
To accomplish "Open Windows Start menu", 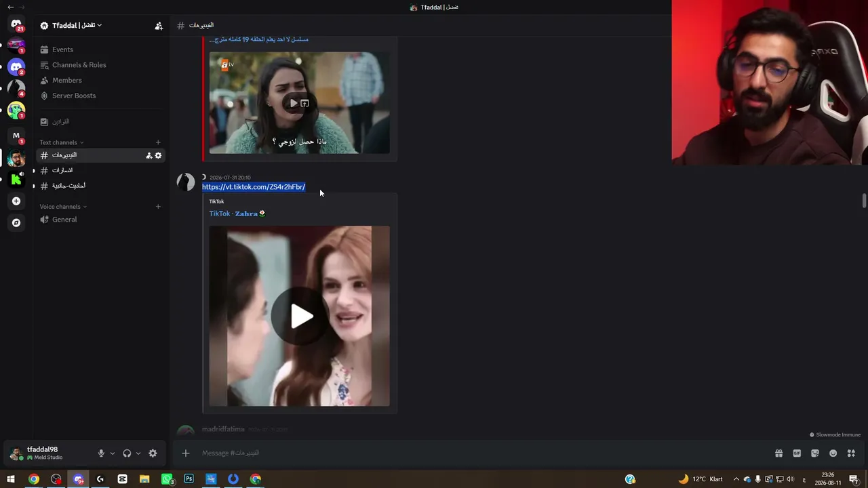I will [11, 479].
